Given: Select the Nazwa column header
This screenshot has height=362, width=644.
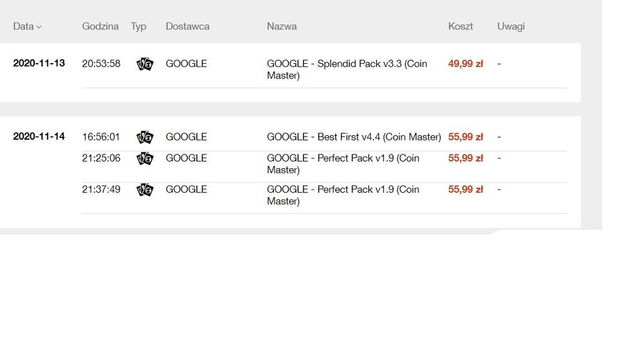Looking at the screenshot, I should [x=282, y=26].
